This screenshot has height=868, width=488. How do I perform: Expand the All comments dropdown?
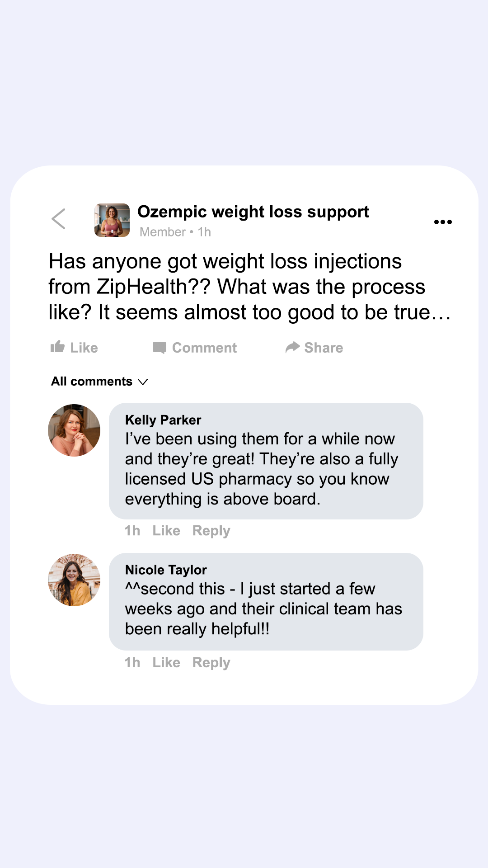92,382
